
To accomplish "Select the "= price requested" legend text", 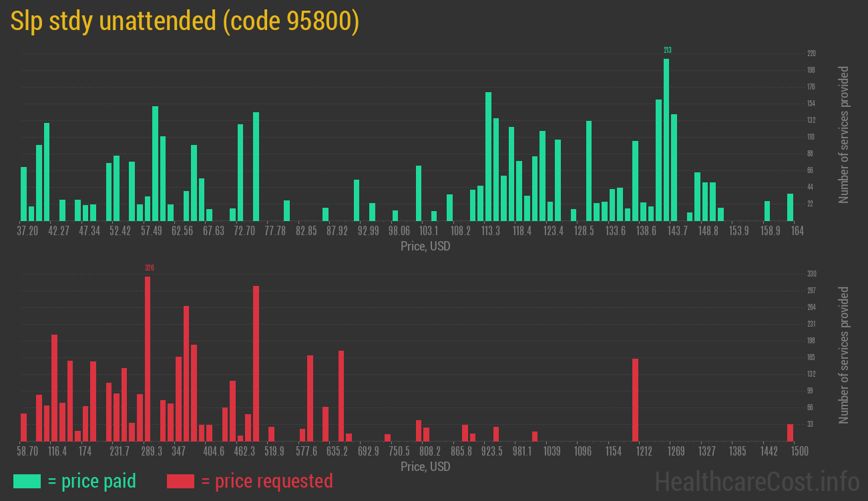I will click(x=266, y=481).
